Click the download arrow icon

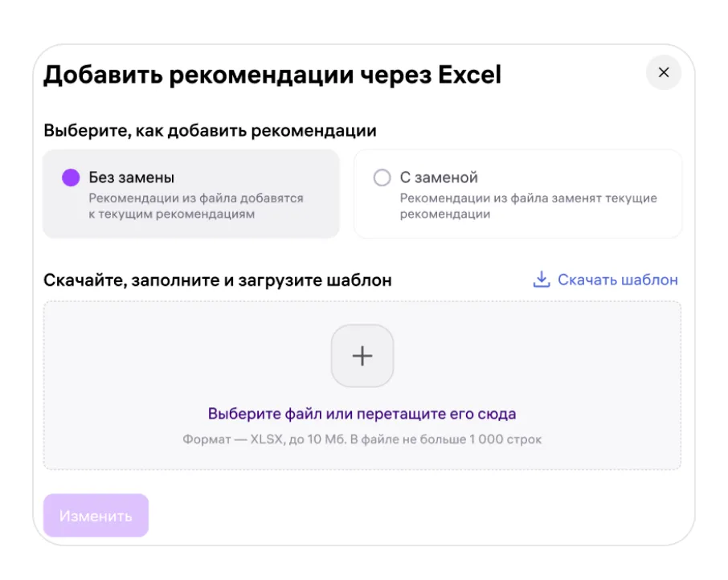pos(542,280)
